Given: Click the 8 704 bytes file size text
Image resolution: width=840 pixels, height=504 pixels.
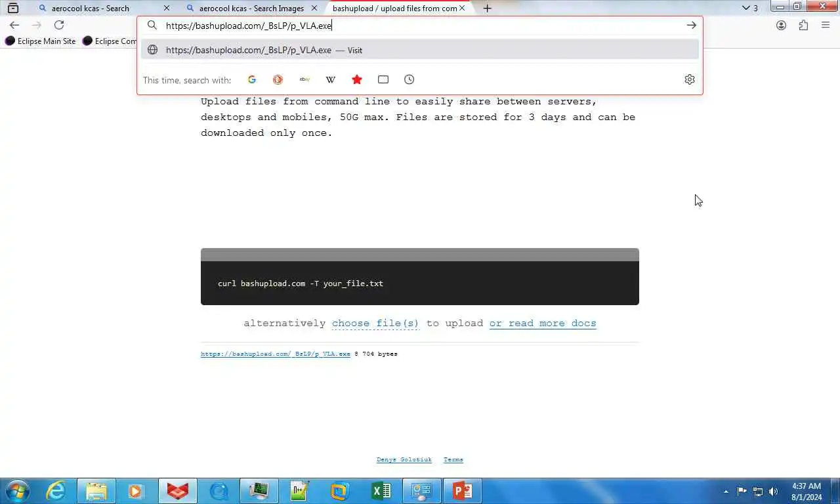Looking at the screenshot, I should click(x=376, y=354).
